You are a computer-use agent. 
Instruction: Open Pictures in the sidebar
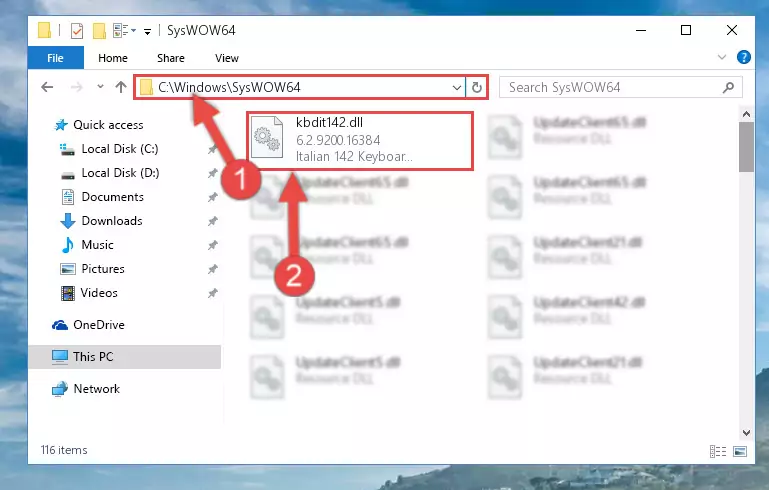tap(92, 269)
